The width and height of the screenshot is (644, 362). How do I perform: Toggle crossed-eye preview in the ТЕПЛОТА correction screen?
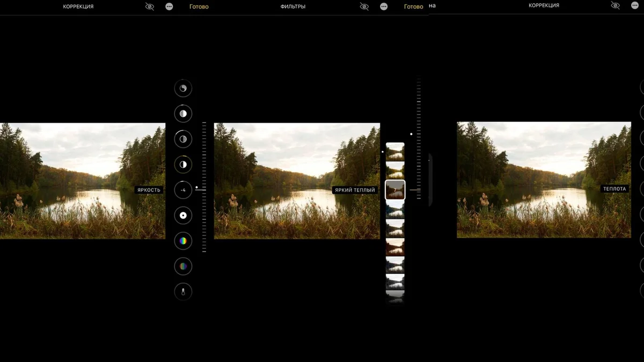pyautogui.click(x=615, y=5)
